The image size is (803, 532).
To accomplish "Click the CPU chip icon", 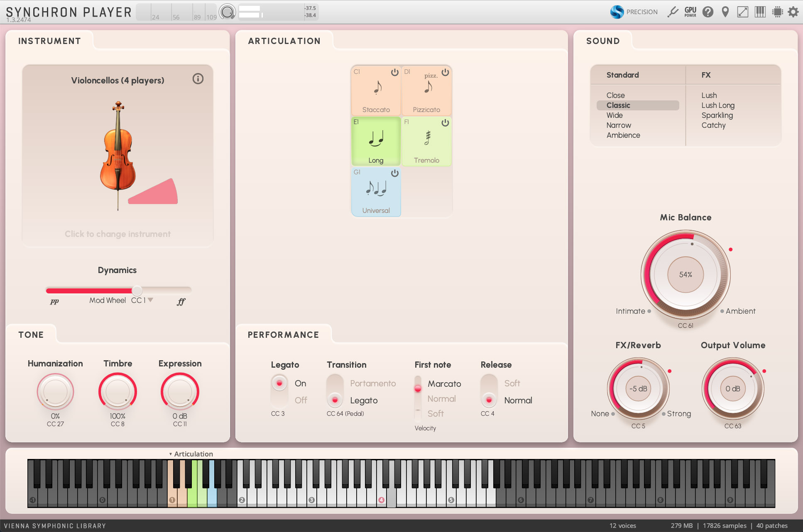I will 777,12.
